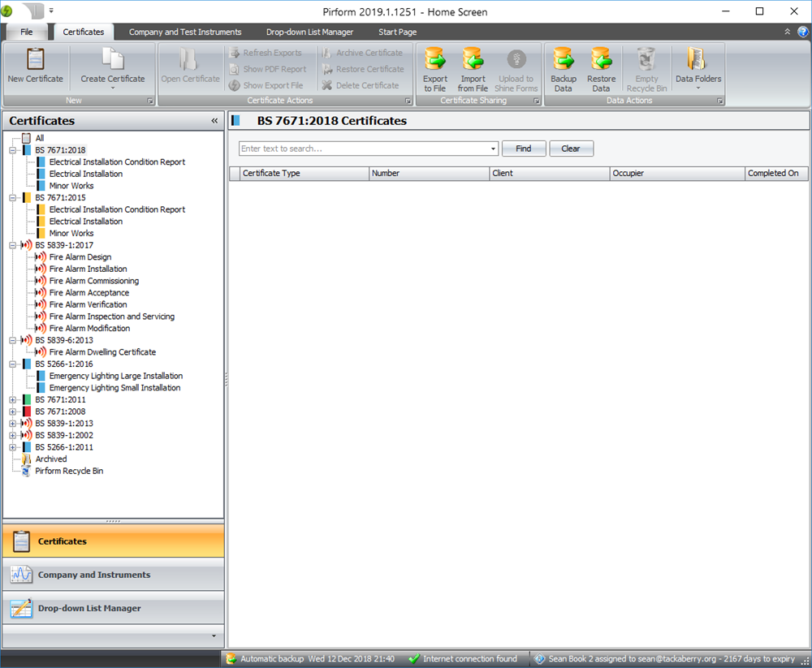The image size is (812, 668).
Task: Open the Start Page tab
Action: 397,32
